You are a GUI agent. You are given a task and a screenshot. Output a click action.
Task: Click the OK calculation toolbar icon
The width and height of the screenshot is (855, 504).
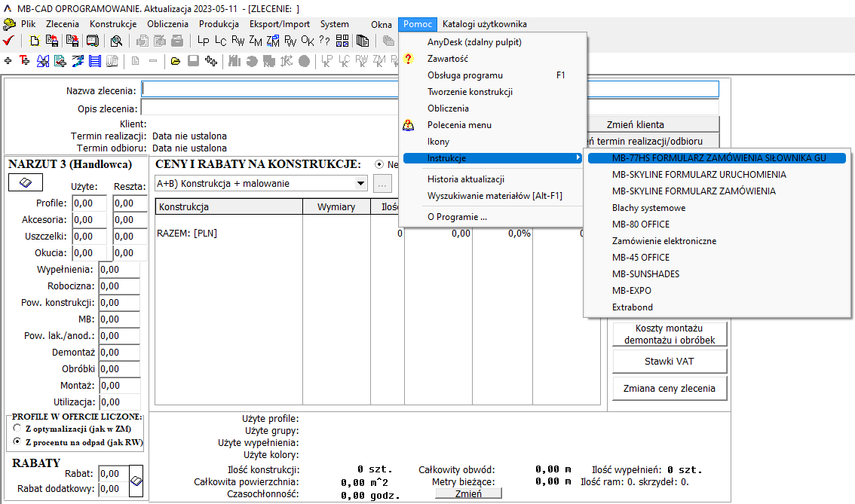coord(308,41)
